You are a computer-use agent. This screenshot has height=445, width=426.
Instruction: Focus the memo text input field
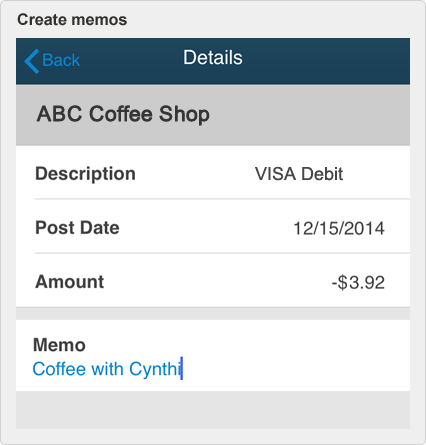(213, 369)
